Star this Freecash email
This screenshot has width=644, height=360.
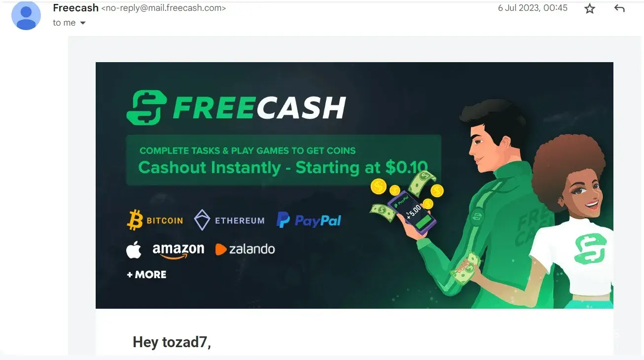(590, 9)
